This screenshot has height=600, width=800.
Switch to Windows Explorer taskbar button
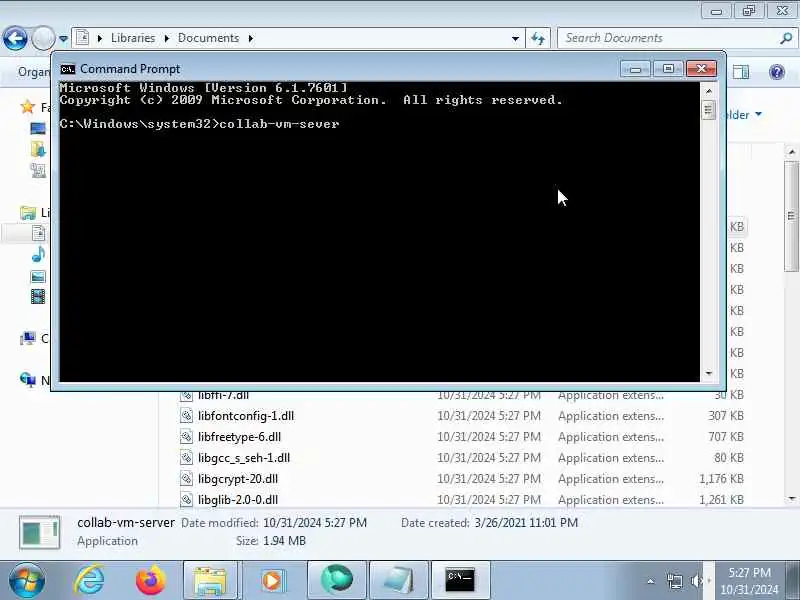tap(210, 580)
